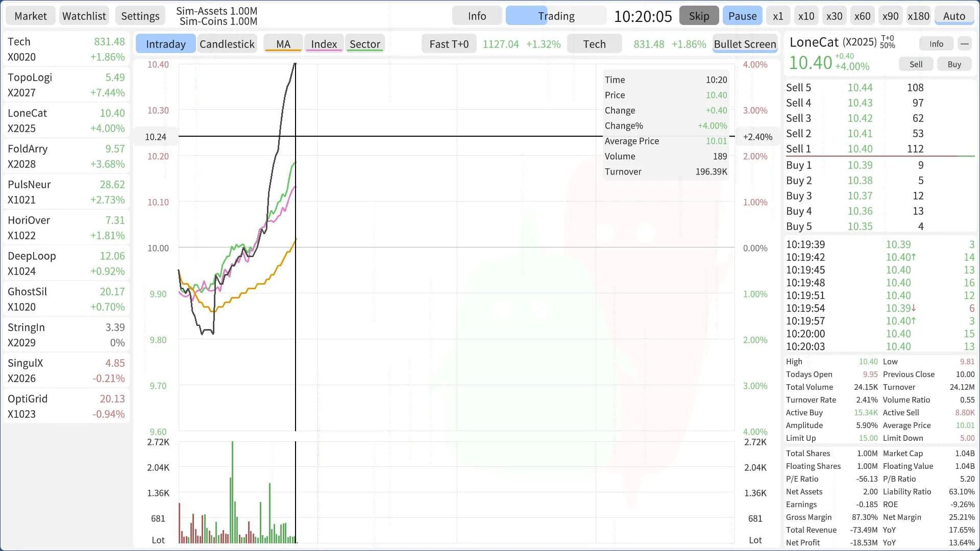This screenshot has height=551, width=980.
Task: Select LoneCat X2025 in the list
Action: pos(66,120)
